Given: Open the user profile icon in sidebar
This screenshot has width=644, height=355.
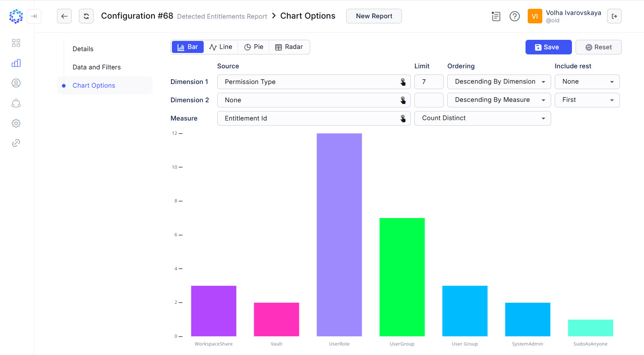Looking at the screenshot, I should click(x=16, y=83).
